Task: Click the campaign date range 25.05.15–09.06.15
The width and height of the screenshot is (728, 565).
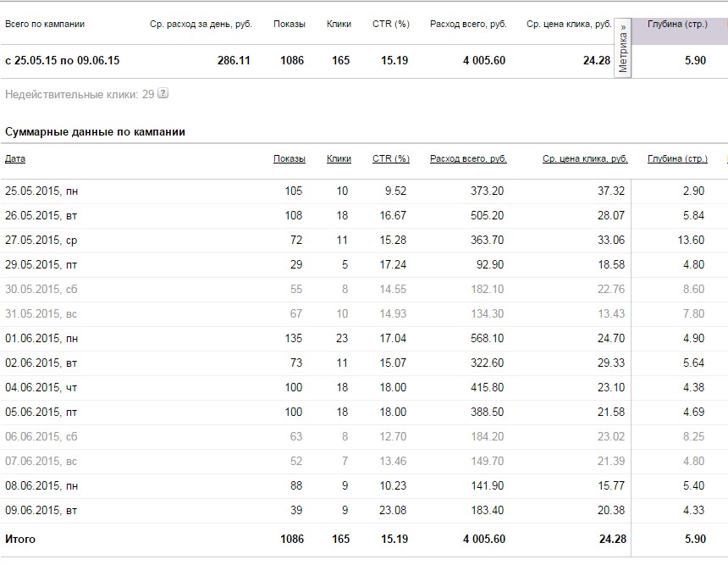Action: click(63, 60)
